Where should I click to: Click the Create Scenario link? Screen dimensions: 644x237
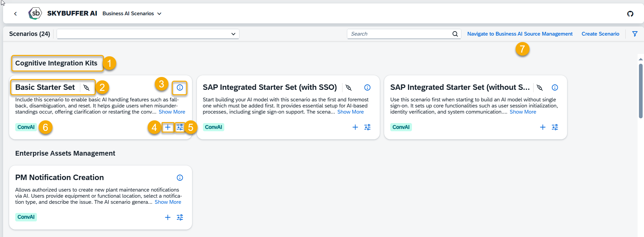click(600, 34)
